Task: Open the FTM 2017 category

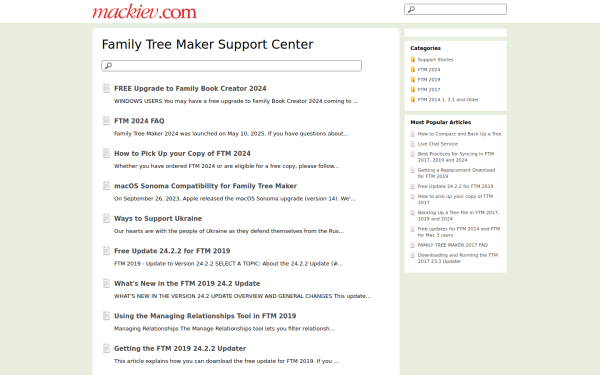Action: click(x=429, y=90)
